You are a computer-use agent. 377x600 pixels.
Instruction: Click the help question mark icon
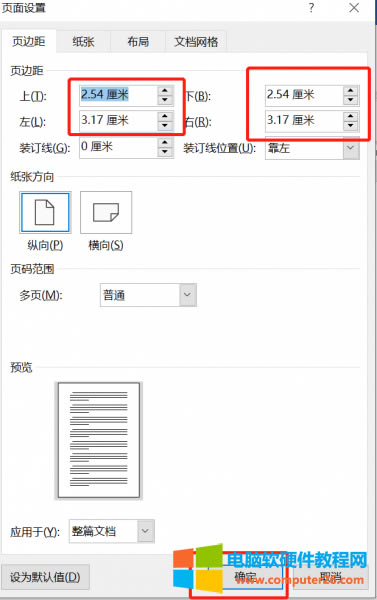click(x=311, y=8)
